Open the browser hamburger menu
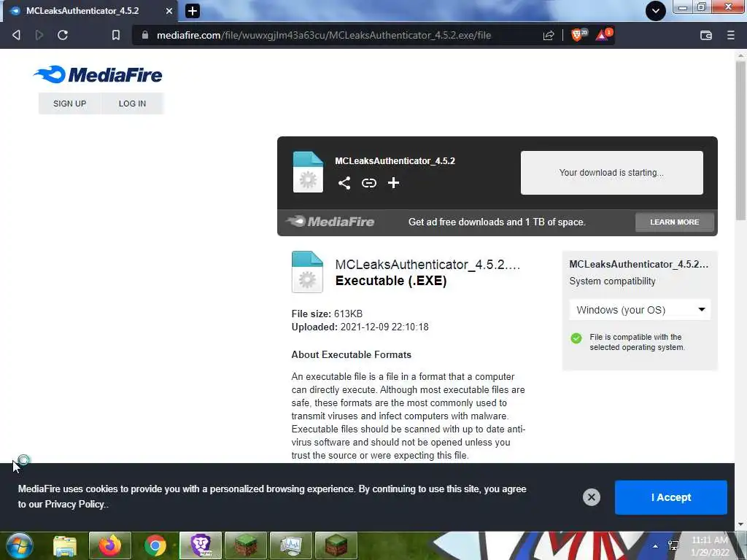747x560 pixels. click(x=730, y=35)
